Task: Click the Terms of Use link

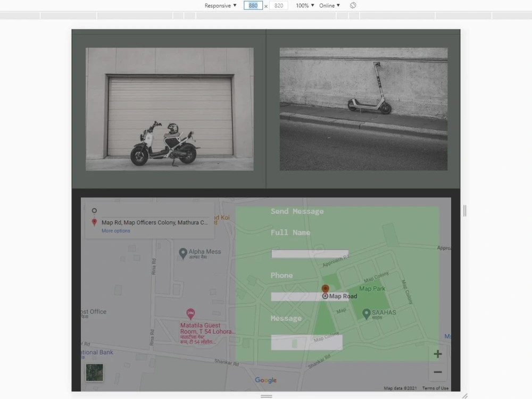Action: [x=435, y=388]
